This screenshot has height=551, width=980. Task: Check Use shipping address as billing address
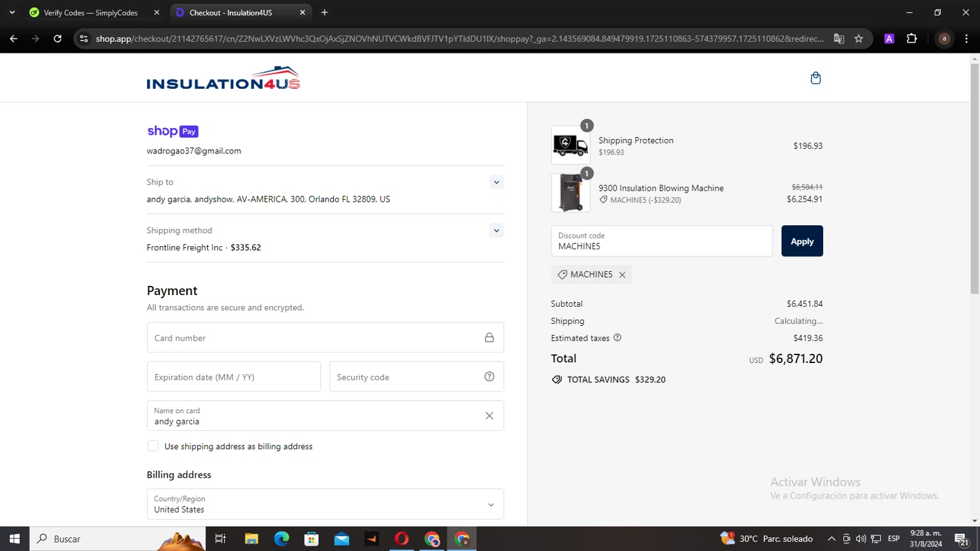pyautogui.click(x=153, y=446)
